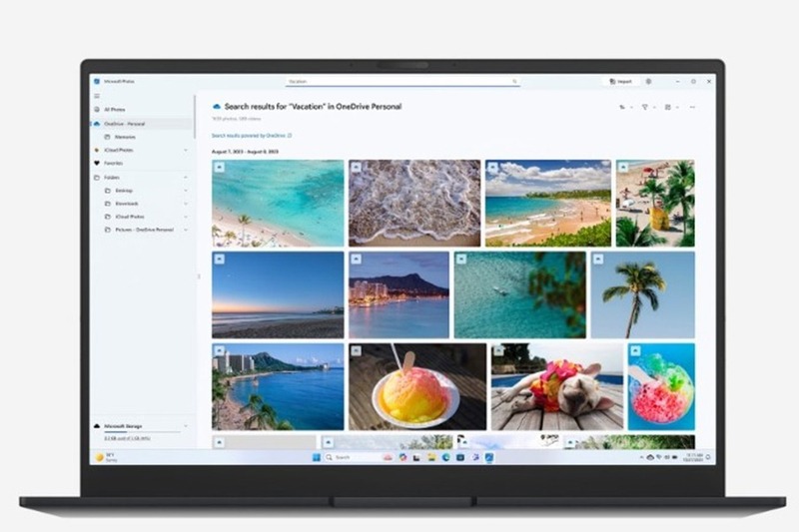Collapse the Folders section chevron
The image size is (799, 532).
coord(186,177)
